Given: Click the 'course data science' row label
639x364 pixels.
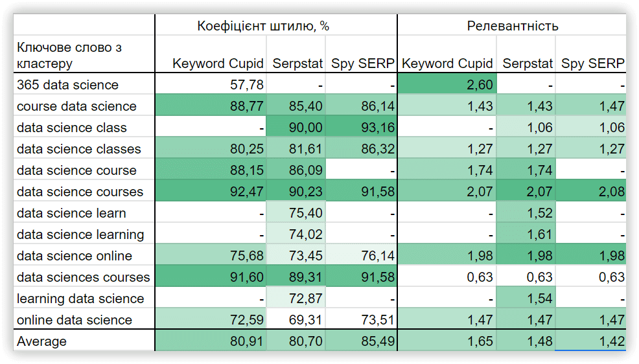Looking at the screenshot, I should (84, 106).
